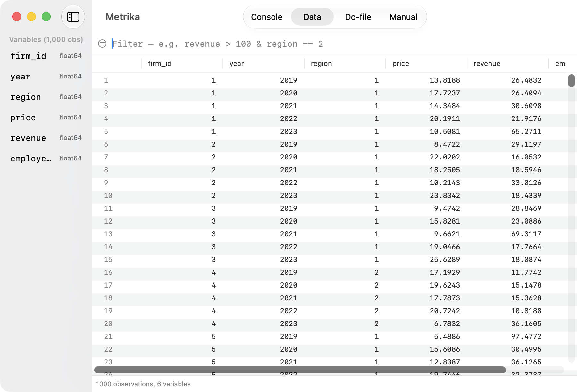Toggle the sidebar panel icon
577x392 pixels.
73,17
